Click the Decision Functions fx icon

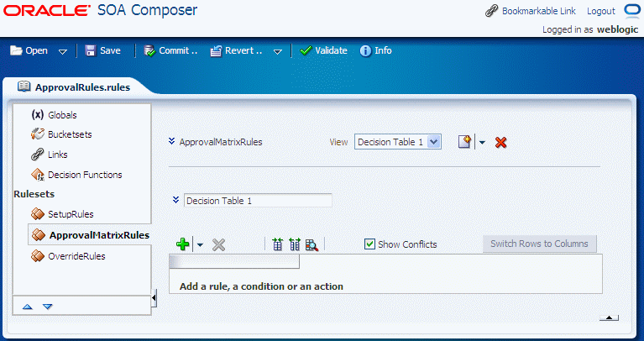(x=38, y=175)
